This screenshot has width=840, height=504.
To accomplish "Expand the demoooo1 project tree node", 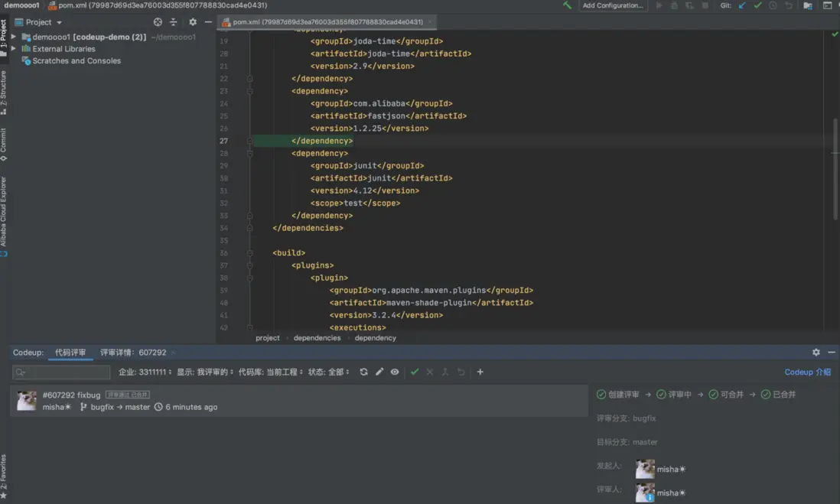I will coord(14,37).
